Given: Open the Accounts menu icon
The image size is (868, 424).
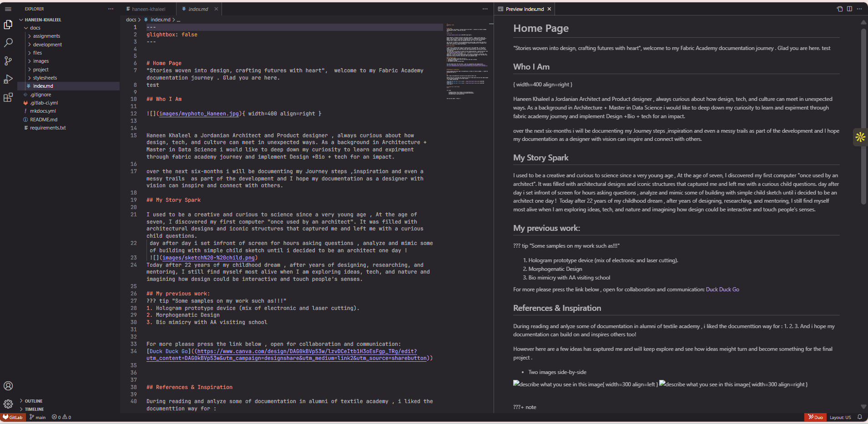Looking at the screenshot, I should [8, 386].
